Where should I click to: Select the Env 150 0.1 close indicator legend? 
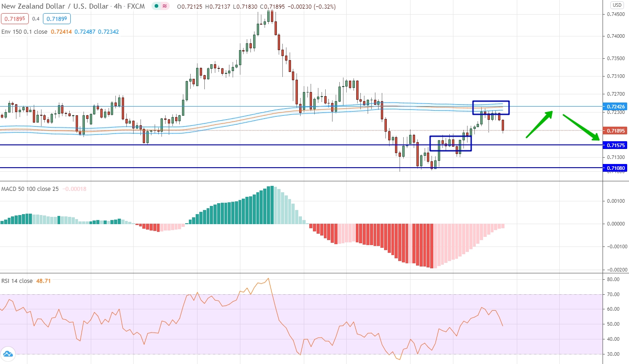pyautogui.click(x=24, y=31)
